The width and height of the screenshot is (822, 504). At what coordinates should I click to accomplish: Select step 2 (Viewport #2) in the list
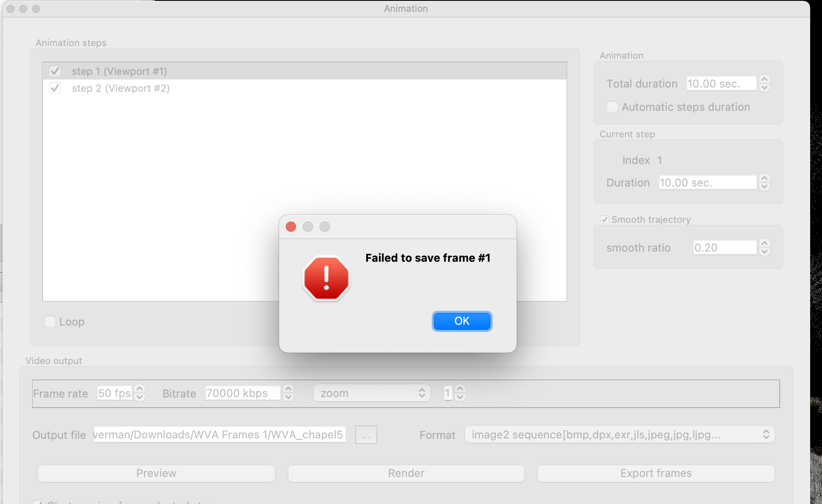coord(121,88)
